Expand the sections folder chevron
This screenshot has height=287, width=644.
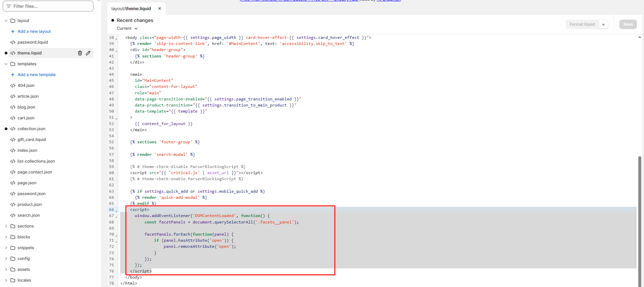pyautogui.click(x=6, y=226)
